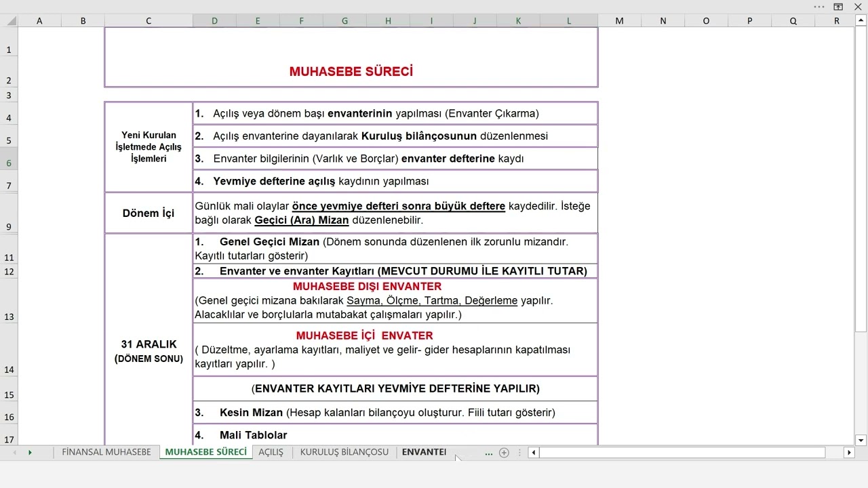Click 'Genel Geçici Mizan' cell
The width and height of the screenshot is (868, 488).
[x=395, y=249]
